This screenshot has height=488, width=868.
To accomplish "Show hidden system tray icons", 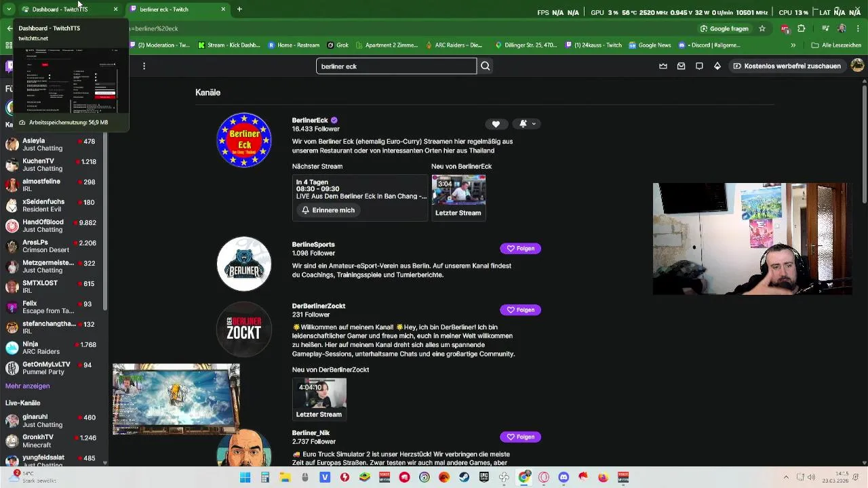I will coord(786,477).
